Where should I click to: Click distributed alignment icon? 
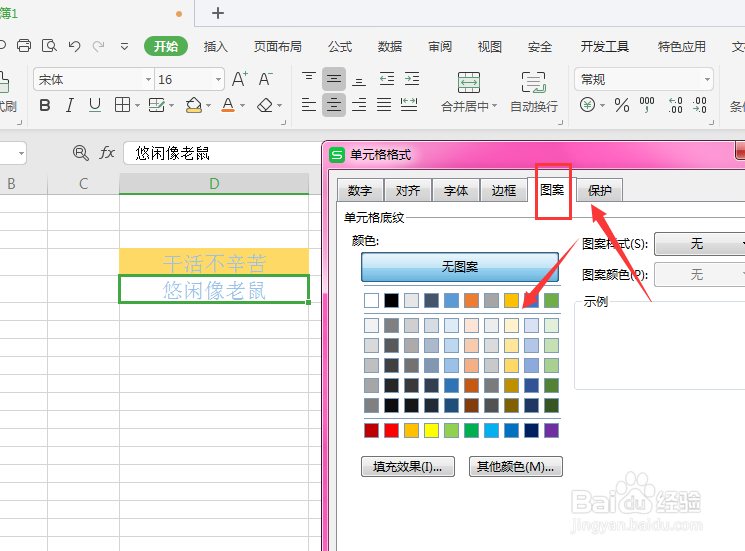click(409, 105)
